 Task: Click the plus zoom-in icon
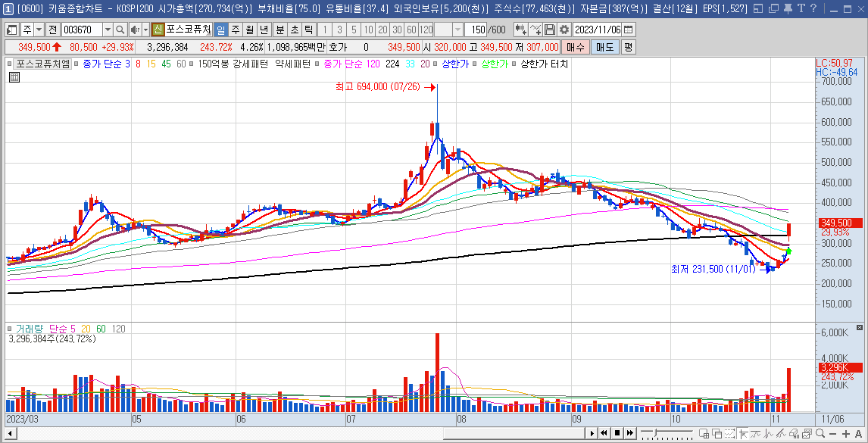846,433
